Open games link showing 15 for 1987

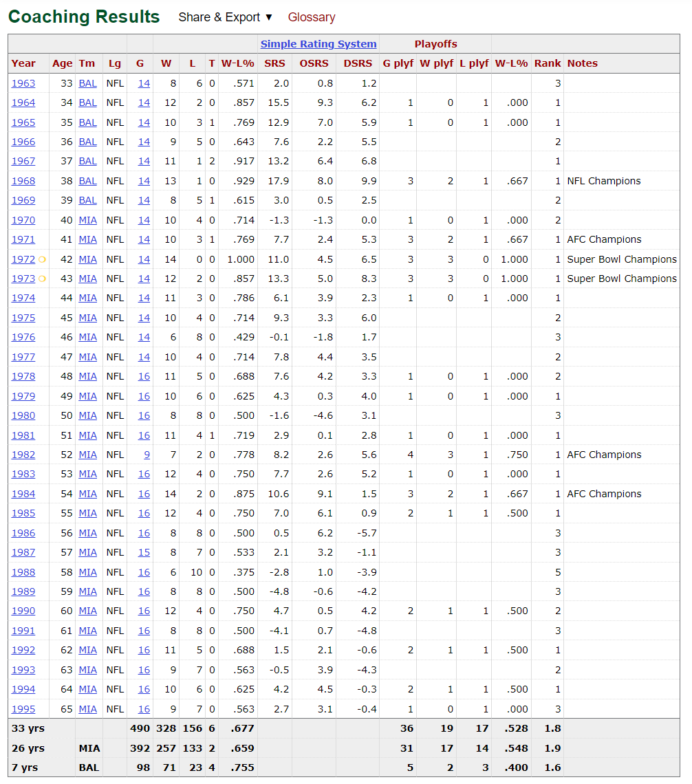[x=144, y=552]
